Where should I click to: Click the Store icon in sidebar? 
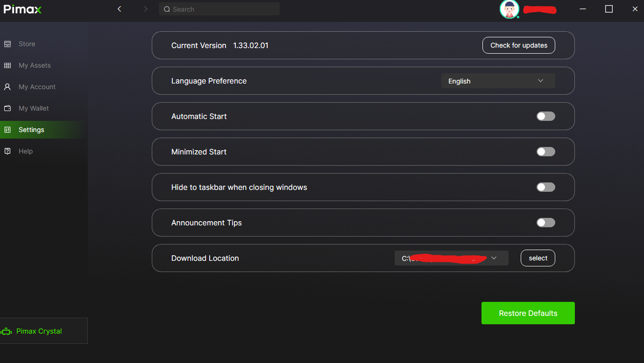pos(7,44)
